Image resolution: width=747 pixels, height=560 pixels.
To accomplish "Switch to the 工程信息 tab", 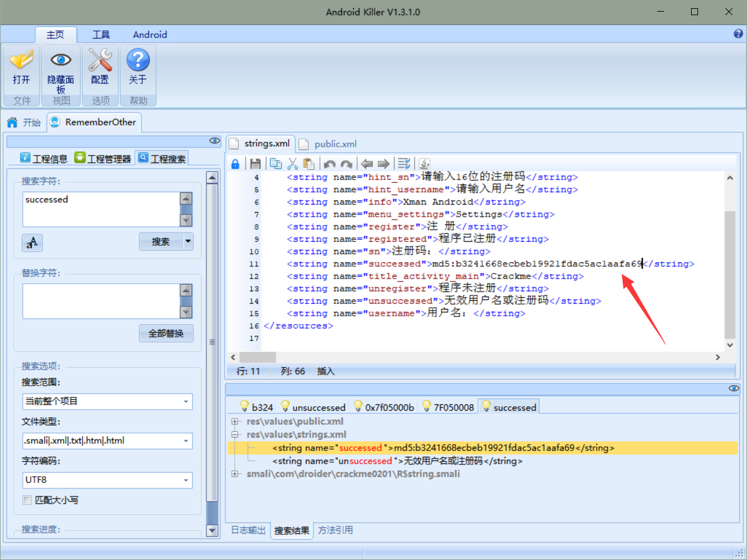I will pyautogui.click(x=44, y=158).
